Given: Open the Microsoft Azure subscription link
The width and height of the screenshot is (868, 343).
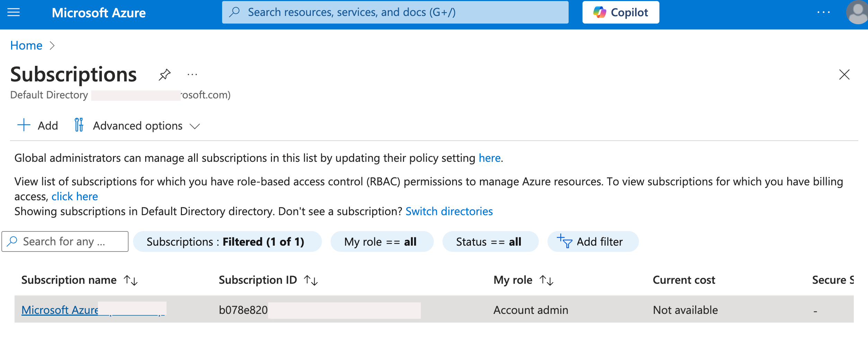Looking at the screenshot, I should pos(60,310).
